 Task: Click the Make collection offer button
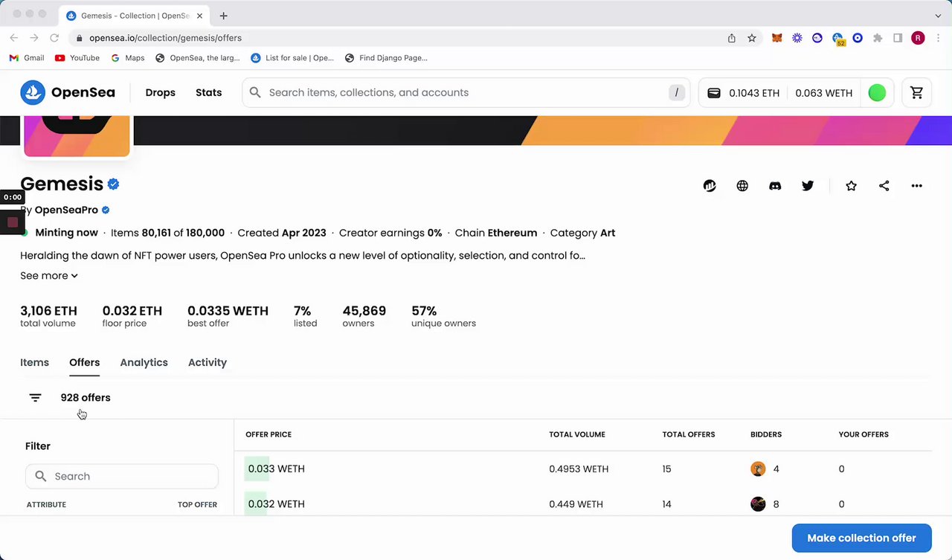861,538
